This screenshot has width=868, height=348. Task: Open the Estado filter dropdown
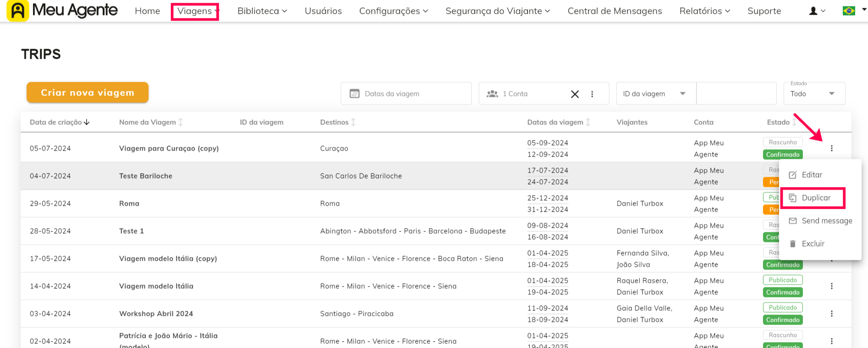pyautogui.click(x=814, y=94)
